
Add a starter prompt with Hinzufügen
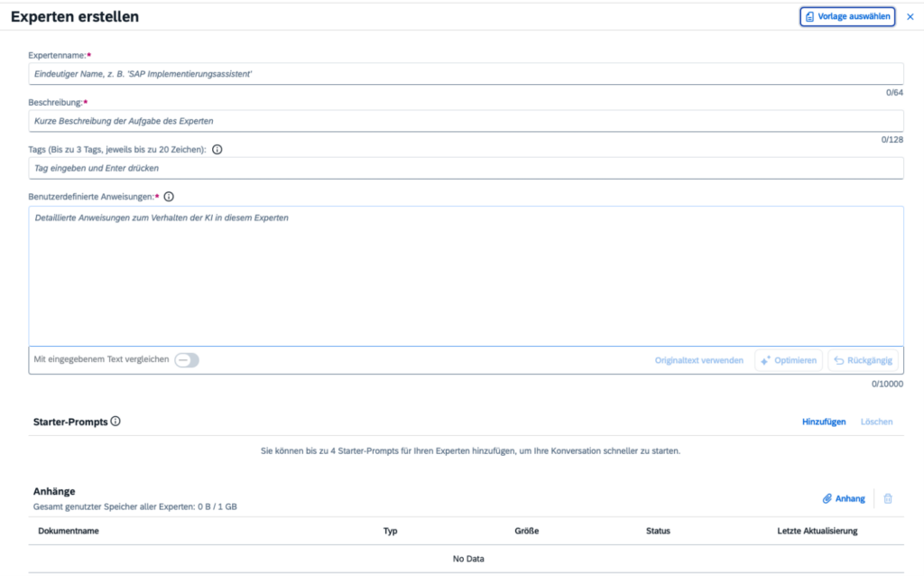tap(824, 422)
